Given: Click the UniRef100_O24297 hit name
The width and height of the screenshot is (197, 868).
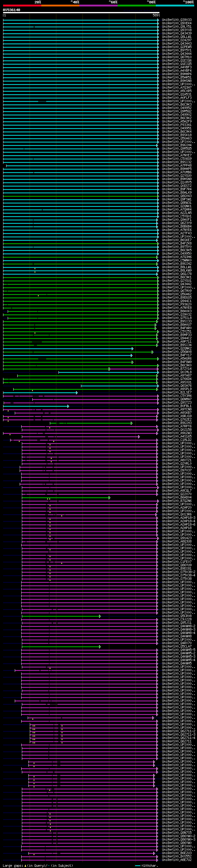Looking at the screenshot, I should pyautogui.click(x=177, y=40).
